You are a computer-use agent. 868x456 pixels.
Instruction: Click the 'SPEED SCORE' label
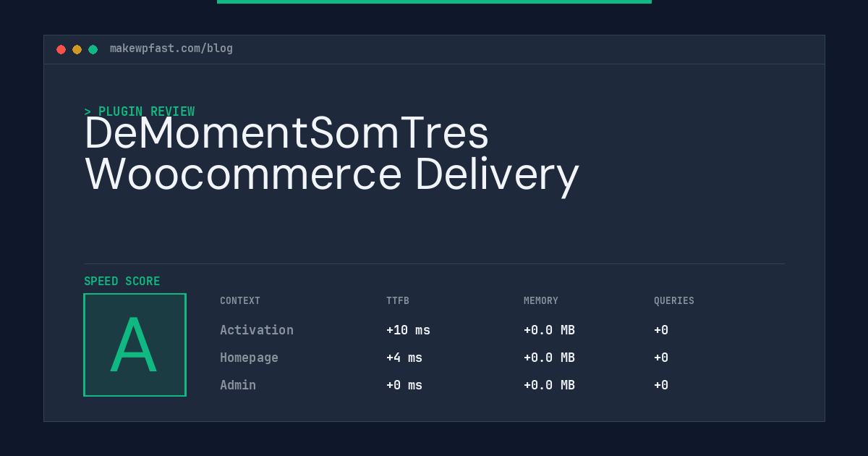(x=122, y=282)
